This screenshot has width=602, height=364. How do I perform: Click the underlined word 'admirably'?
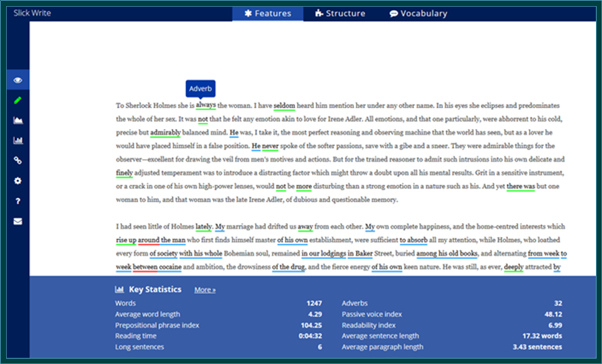tap(165, 133)
